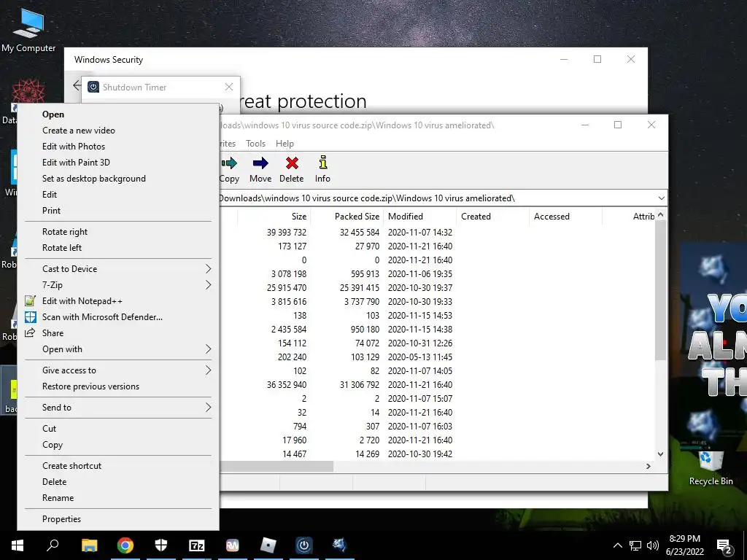
Task: Select the My Computer desktop icon
Action: pos(28,29)
